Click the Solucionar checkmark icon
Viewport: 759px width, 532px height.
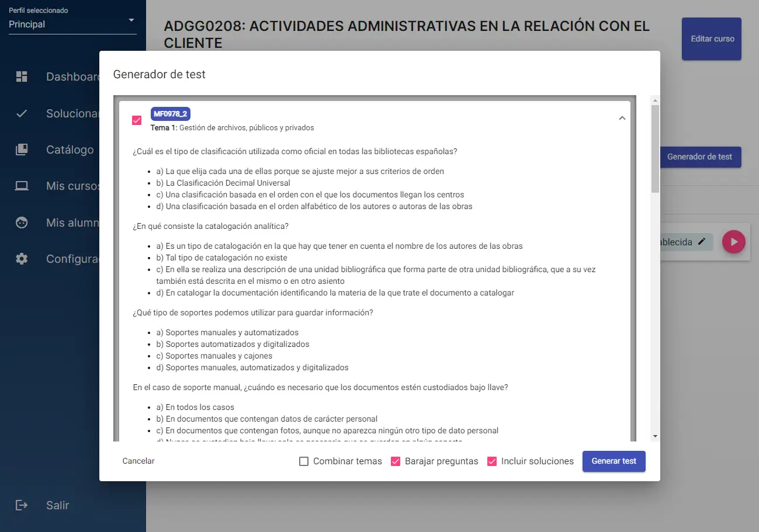(x=22, y=113)
